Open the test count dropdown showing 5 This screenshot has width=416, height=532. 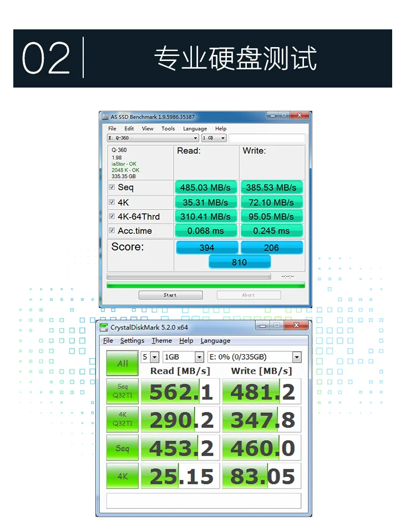[x=150, y=357]
